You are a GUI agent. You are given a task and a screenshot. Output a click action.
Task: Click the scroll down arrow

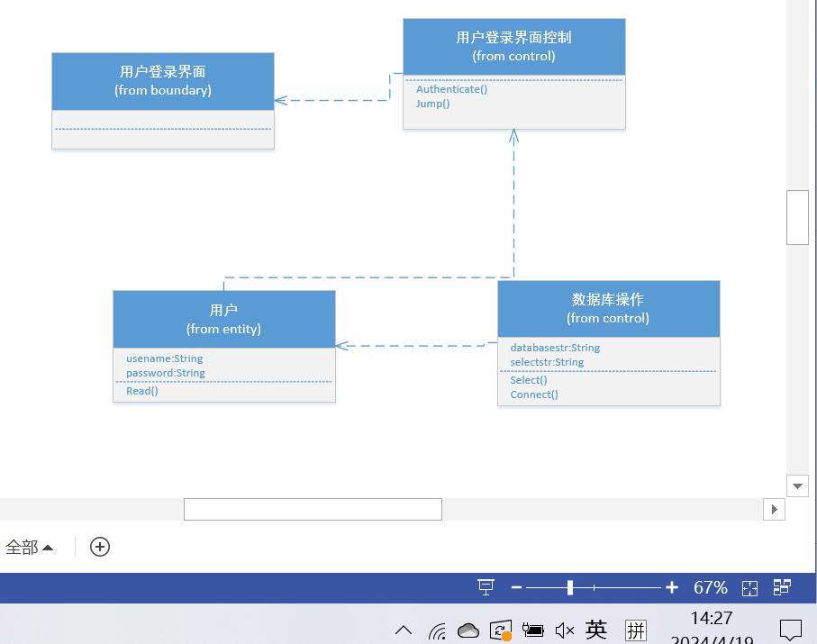click(797, 486)
